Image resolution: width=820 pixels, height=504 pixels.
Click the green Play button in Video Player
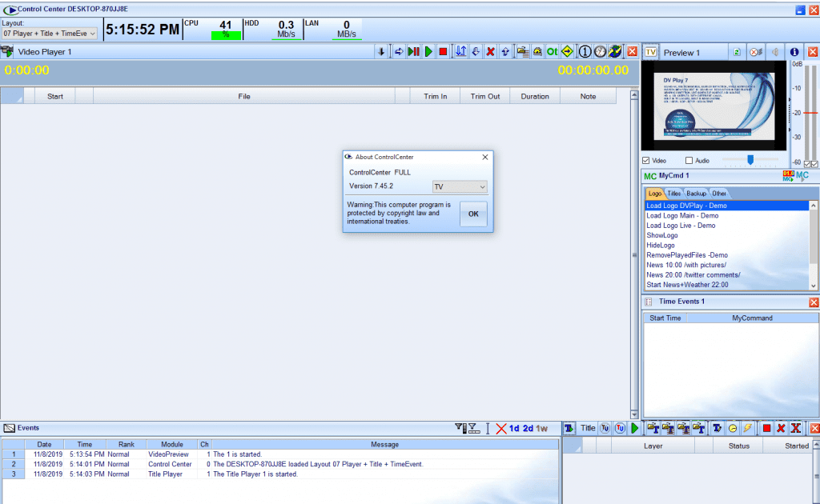[x=429, y=52]
